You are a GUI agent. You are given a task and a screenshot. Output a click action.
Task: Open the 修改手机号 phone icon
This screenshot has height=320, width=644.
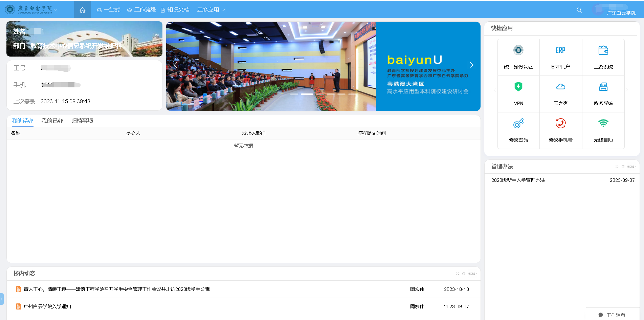tap(560, 124)
